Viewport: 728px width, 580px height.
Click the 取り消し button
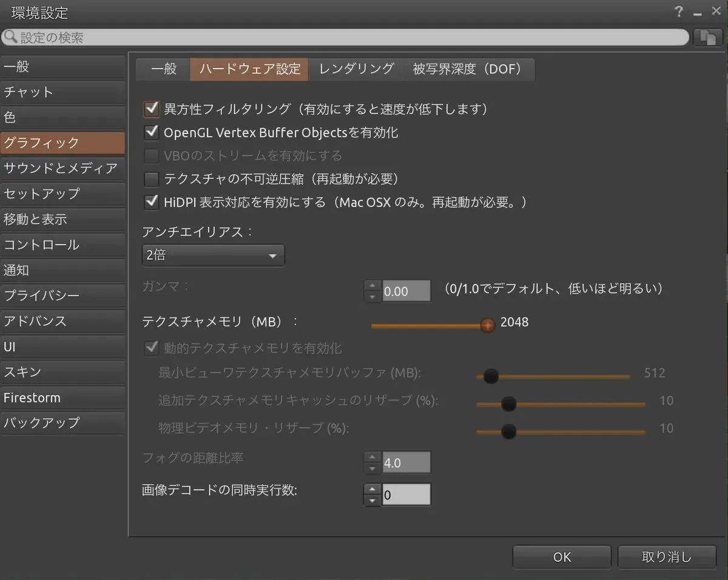(667, 557)
